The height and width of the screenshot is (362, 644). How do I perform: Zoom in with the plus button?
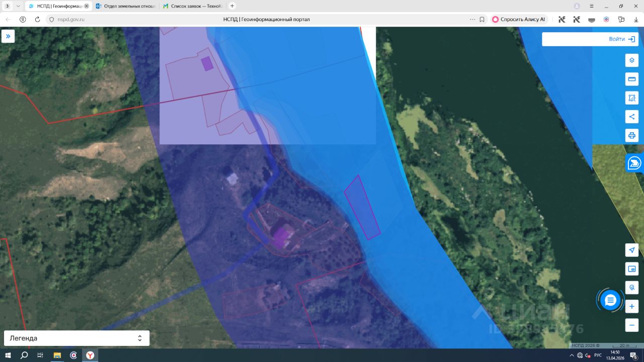632,306
